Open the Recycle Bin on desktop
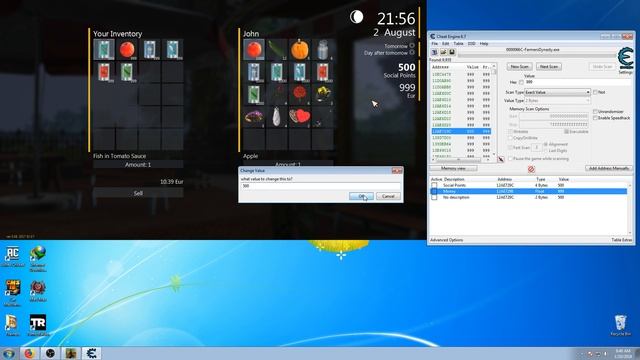 (620, 325)
